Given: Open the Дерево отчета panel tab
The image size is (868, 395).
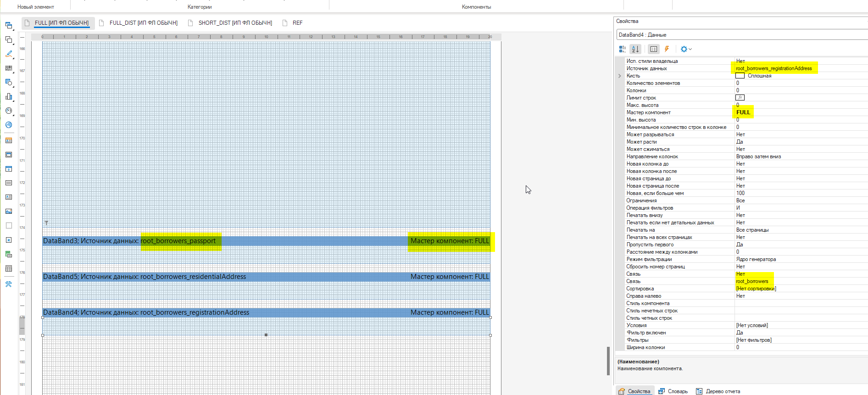Looking at the screenshot, I should point(718,391).
